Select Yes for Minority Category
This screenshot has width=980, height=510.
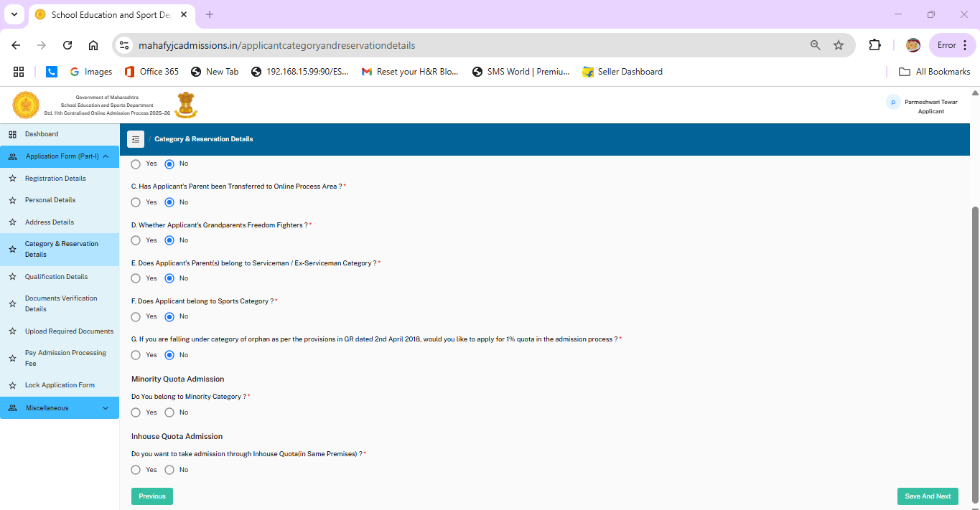coord(136,412)
